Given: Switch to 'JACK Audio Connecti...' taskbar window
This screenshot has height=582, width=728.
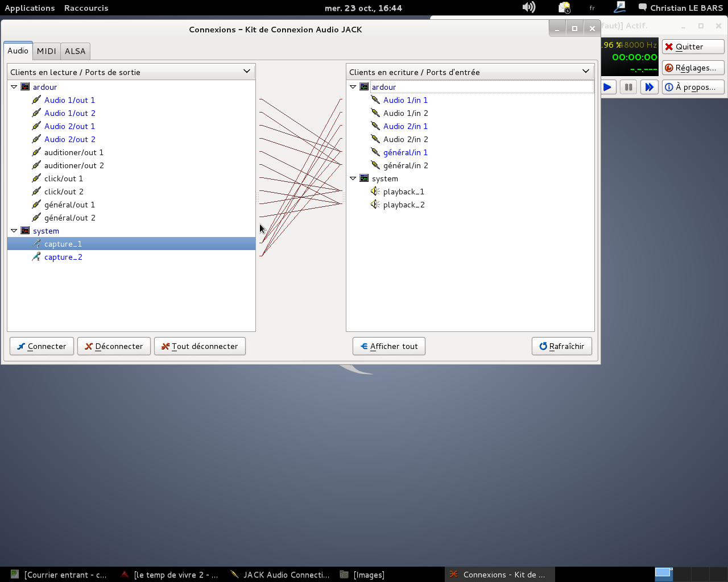Looking at the screenshot, I should 280,575.
